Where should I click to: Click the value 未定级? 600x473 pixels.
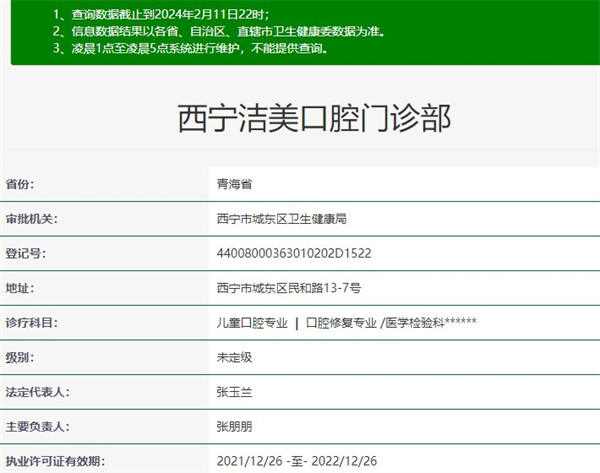(234, 357)
